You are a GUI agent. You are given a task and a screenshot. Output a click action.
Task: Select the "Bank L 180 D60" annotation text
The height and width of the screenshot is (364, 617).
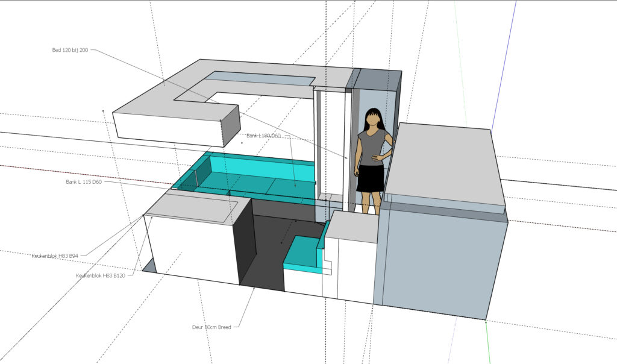pyautogui.click(x=264, y=136)
